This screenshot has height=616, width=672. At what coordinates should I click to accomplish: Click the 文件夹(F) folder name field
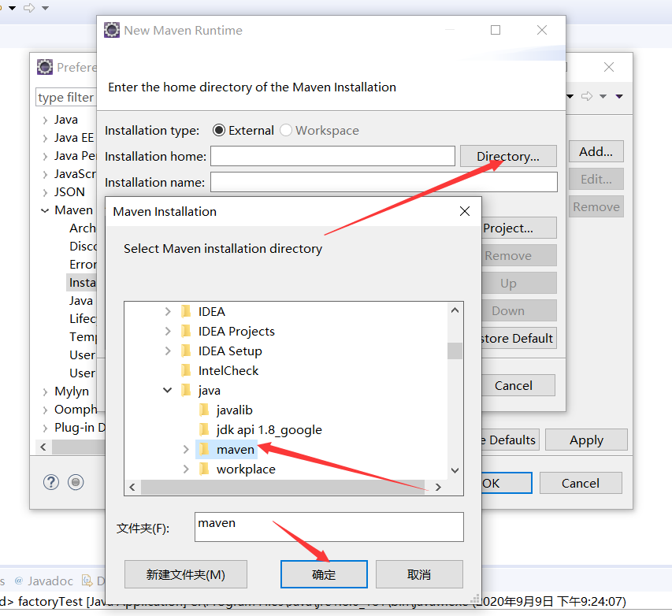click(329, 527)
